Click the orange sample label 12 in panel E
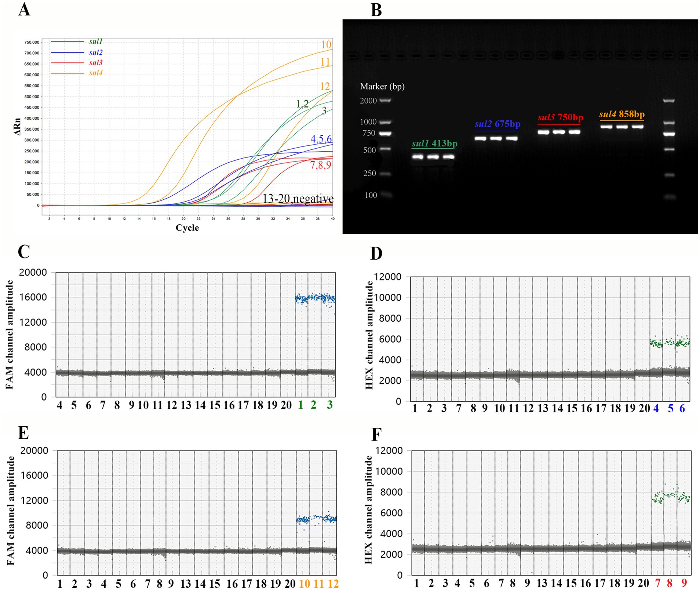Image resolution: width=700 pixels, height=590 pixels. [x=333, y=584]
